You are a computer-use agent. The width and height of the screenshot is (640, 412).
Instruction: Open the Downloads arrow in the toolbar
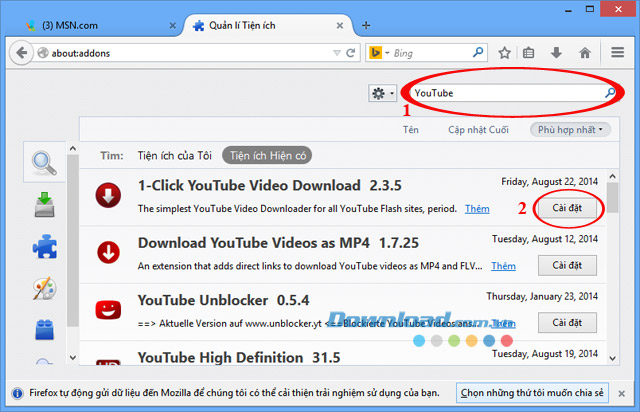coord(556,52)
